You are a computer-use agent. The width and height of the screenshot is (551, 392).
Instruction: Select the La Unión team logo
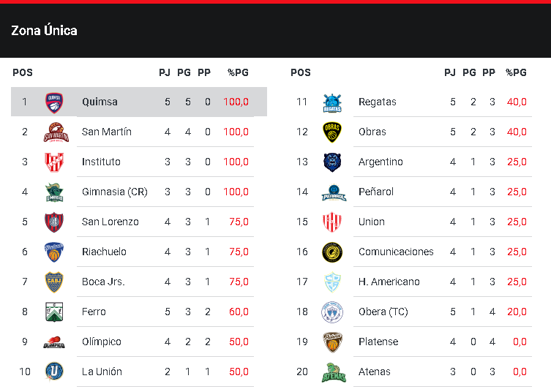pos(54,372)
